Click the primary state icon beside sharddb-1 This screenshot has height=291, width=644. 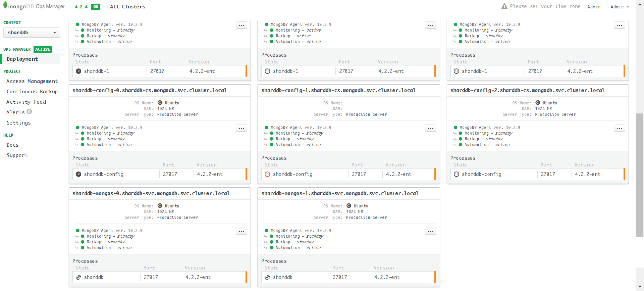(78, 71)
